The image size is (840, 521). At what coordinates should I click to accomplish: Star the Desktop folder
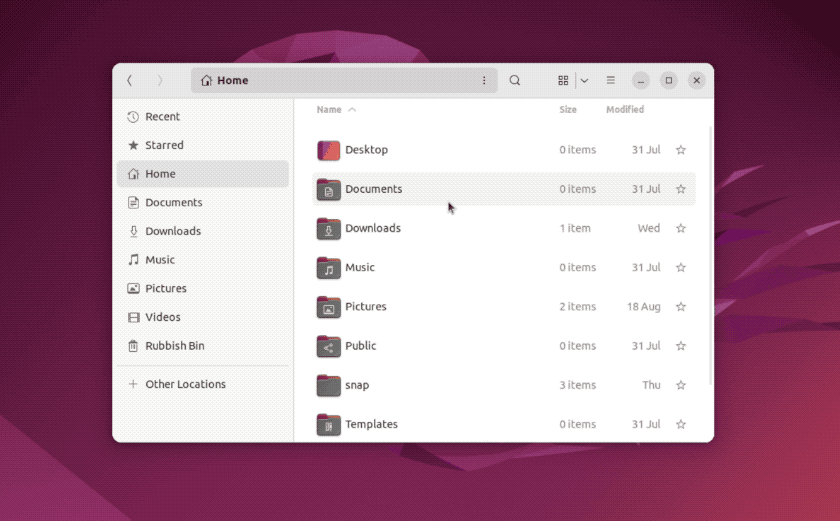[681, 150]
